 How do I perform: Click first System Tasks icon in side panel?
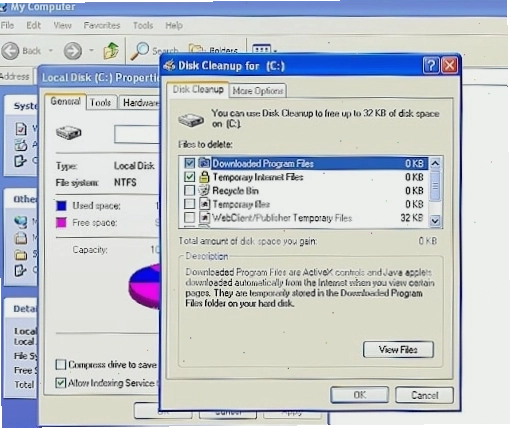(x=21, y=128)
